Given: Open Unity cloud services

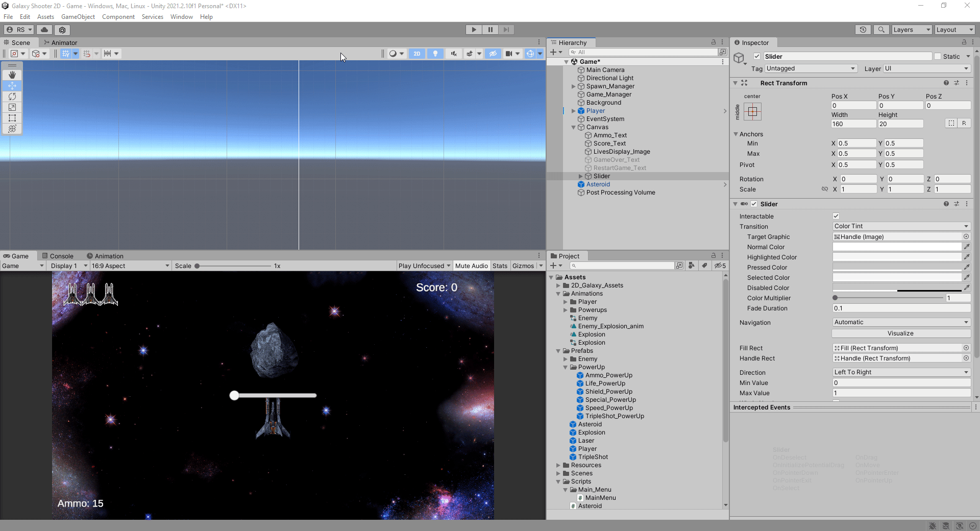Looking at the screenshot, I should click(45, 30).
